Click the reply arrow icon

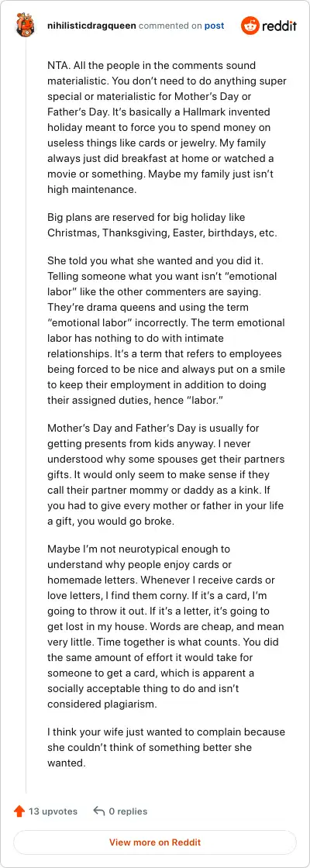click(99, 811)
